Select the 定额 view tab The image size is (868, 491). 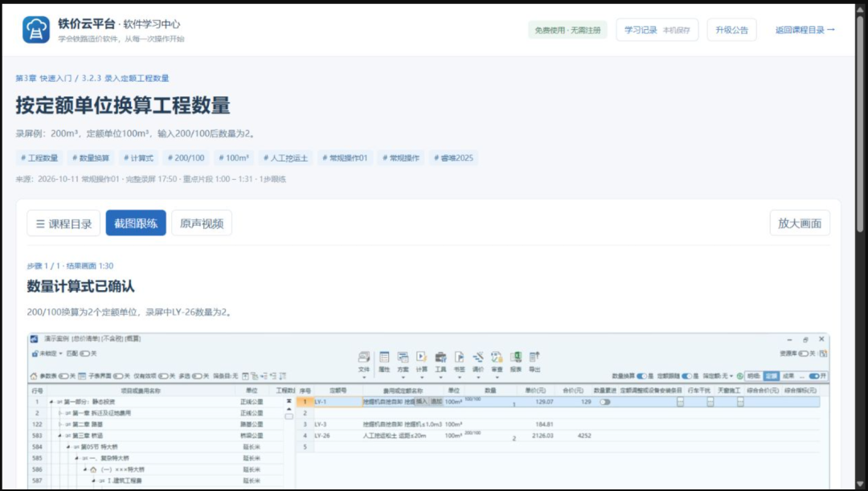point(771,376)
